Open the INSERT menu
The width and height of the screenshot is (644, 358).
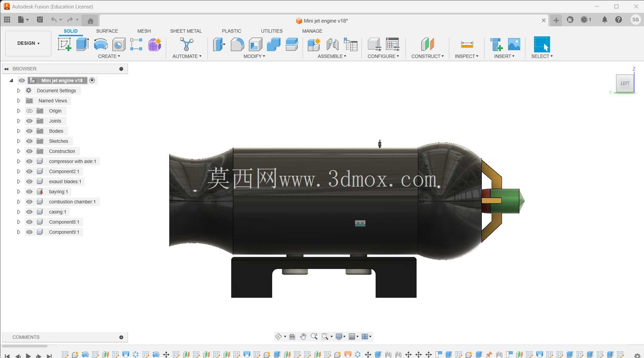(504, 56)
